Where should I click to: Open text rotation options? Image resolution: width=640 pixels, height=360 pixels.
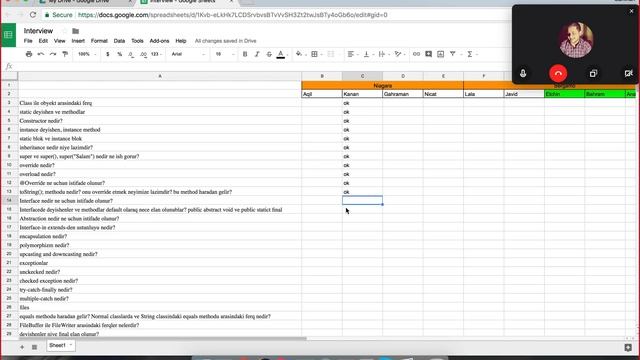point(398,54)
